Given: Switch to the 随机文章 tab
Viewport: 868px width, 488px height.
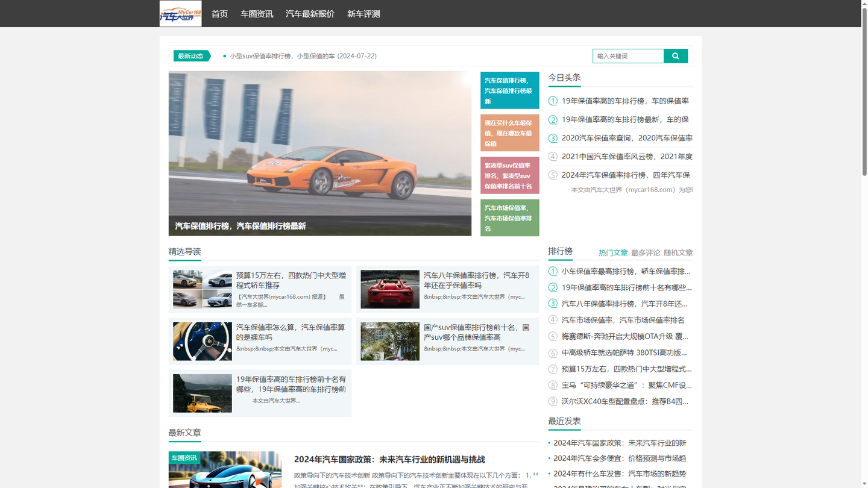Looking at the screenshot, I should click(678, 253).
